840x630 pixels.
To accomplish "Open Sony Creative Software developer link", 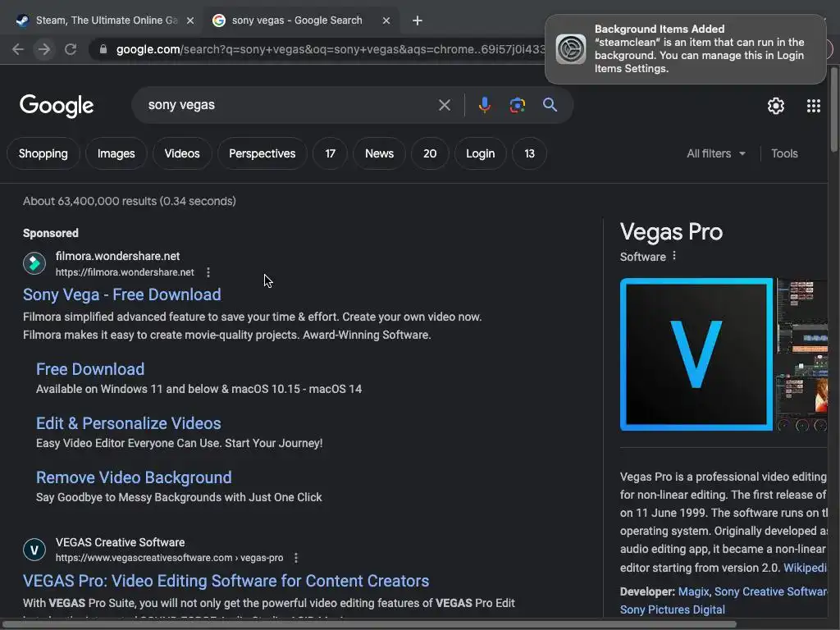I will 770,592.
